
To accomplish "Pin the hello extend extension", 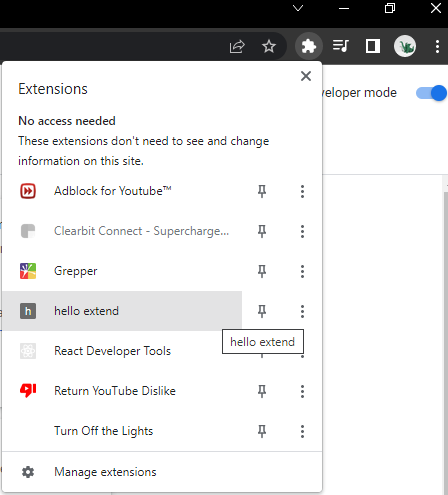I will coord(262,311).
